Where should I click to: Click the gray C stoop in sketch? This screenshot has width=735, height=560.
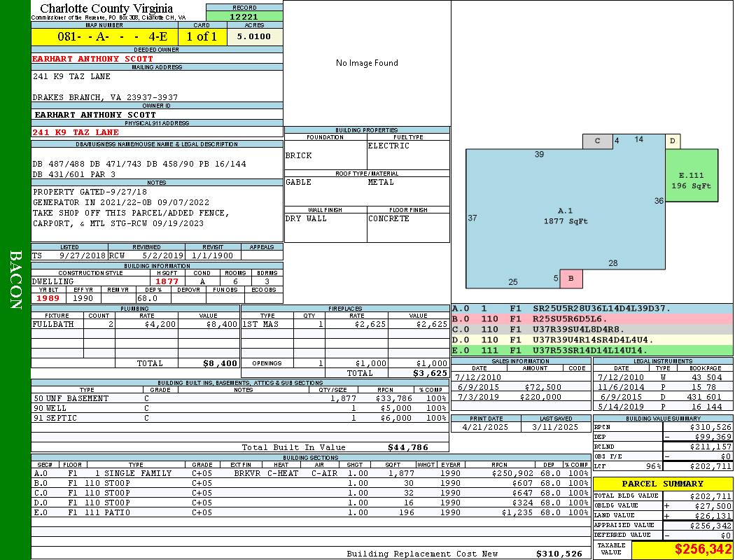click(598, 141)
